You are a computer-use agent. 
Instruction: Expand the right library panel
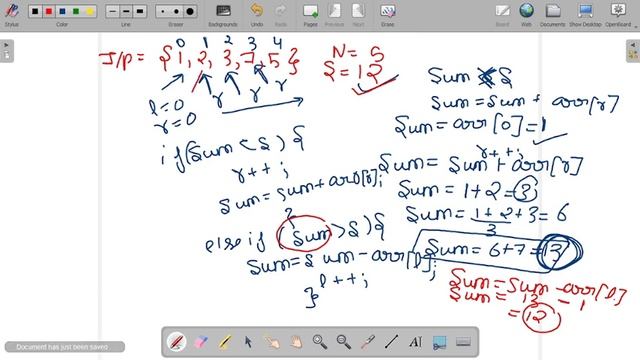633,51
